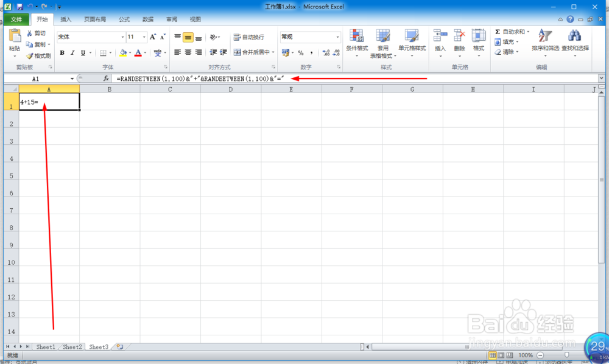Click the Name Box showing A1
The image size is (609, 364).
pos(36,79)
